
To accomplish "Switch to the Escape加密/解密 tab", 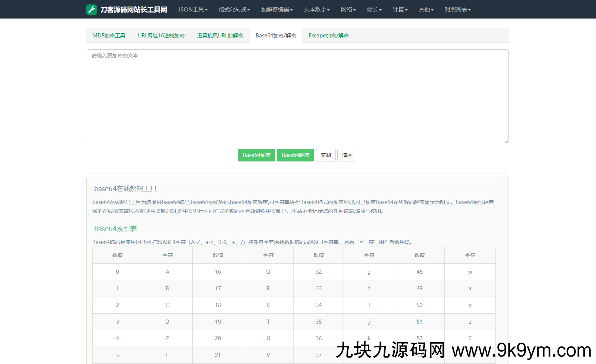I will click(x=328, y=36).
